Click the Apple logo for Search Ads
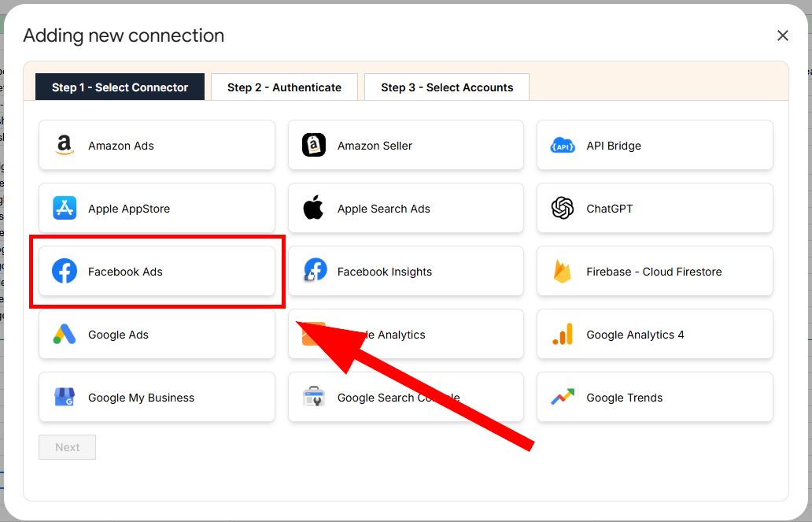The image size is (812, 522). pyautogui.click(x=313, y=208)
